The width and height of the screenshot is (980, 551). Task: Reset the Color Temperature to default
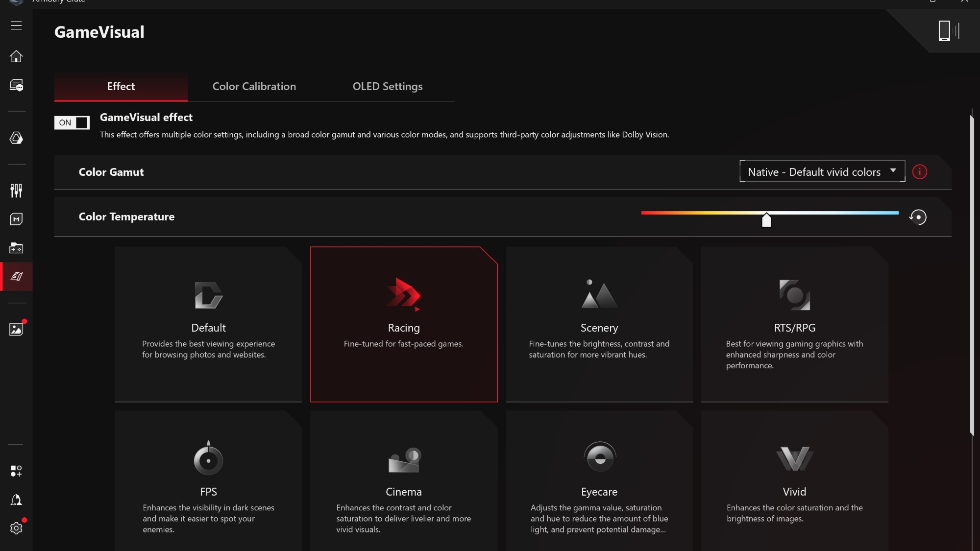coord(918,217)
